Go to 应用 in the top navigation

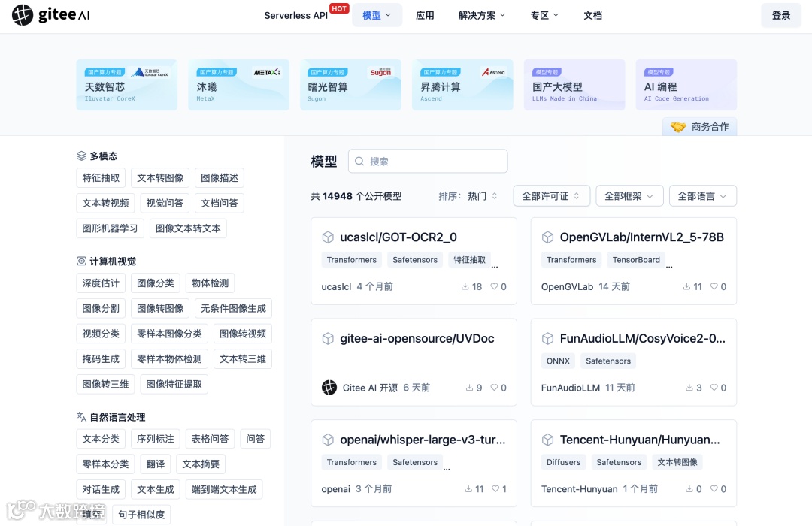(x=425, y=16)
